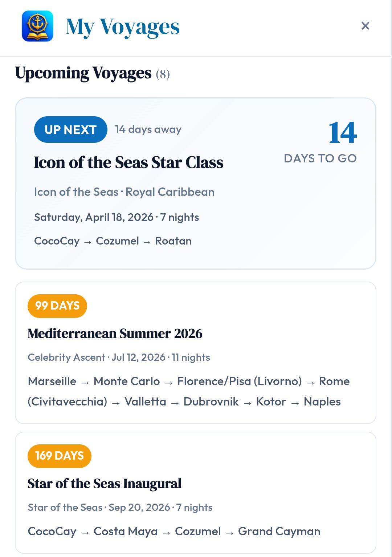Click the Grand Cayman port stop

[279, 531]
